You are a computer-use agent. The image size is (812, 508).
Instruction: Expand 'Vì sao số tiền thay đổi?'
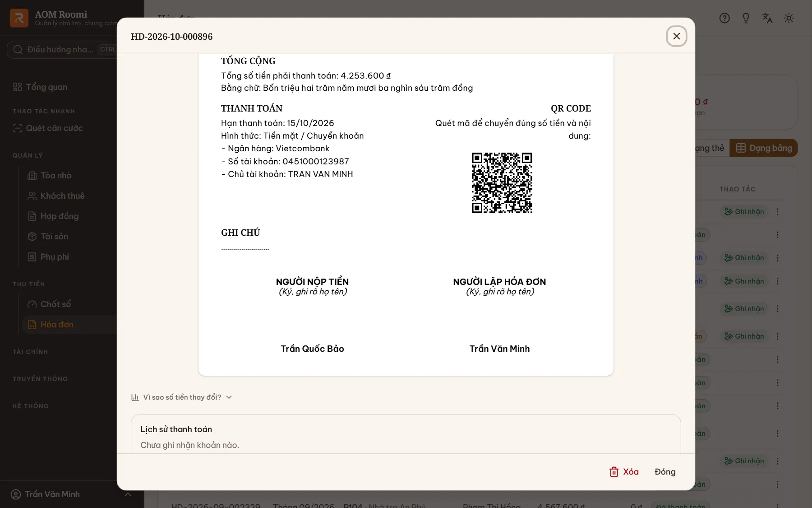181,397
